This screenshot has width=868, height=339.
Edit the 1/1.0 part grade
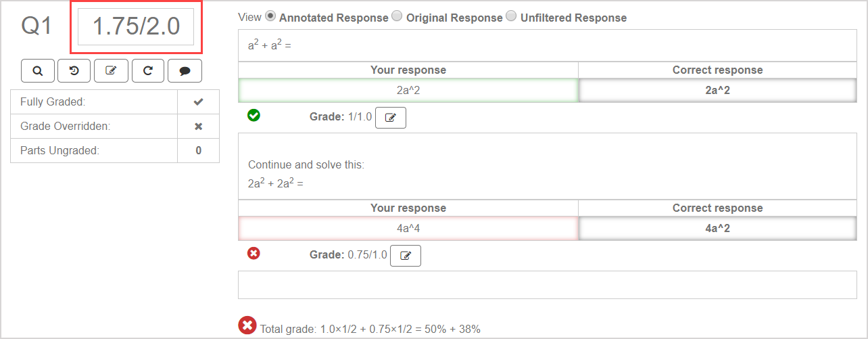click(391, 118)
